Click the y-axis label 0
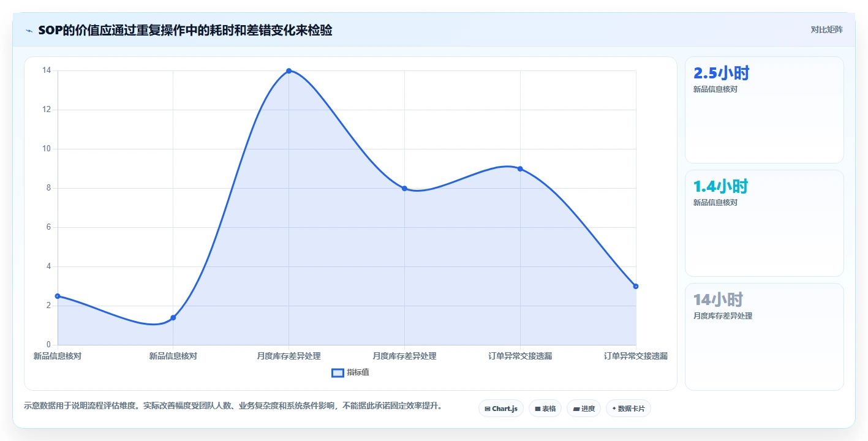This screenshot has height=441, width=868. [x=49, y=345]
